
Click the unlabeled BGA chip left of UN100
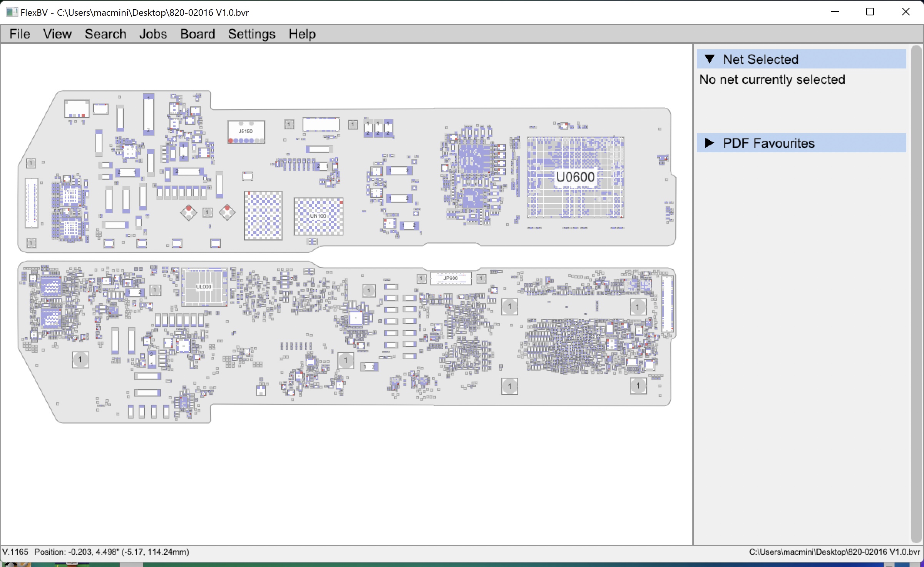[263, 215]
